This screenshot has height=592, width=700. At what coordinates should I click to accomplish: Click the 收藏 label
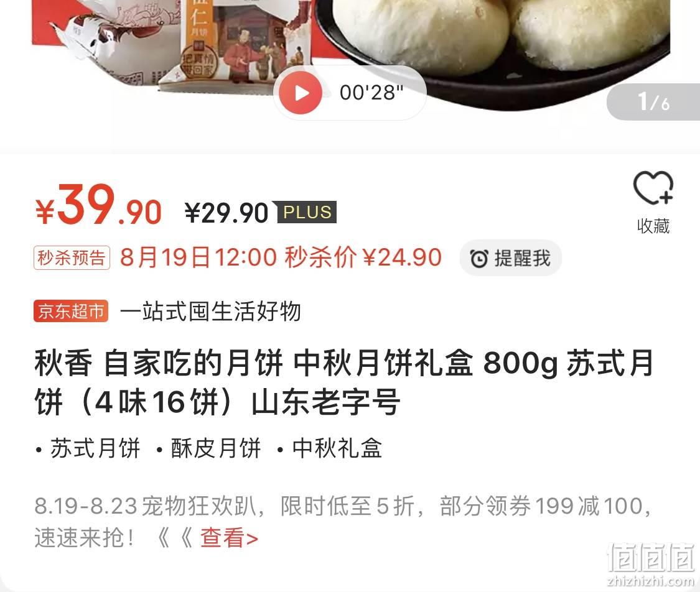coord(653,226)
